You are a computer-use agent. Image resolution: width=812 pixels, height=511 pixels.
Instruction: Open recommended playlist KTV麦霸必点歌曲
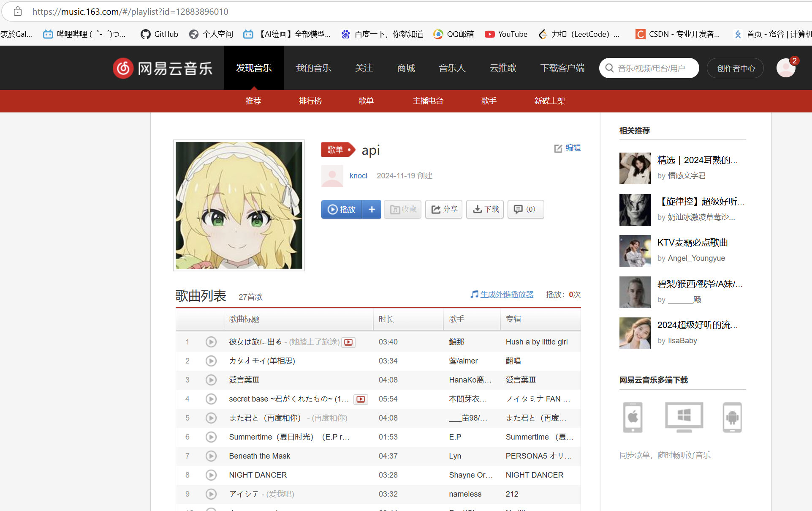pyautogui.click(x=693, y=243)
